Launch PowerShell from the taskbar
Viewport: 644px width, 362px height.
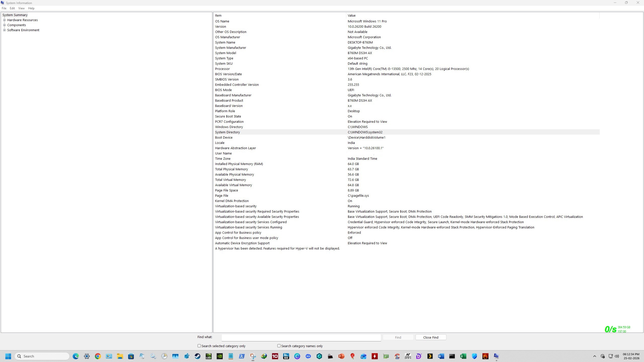click(x=242, y=356)
